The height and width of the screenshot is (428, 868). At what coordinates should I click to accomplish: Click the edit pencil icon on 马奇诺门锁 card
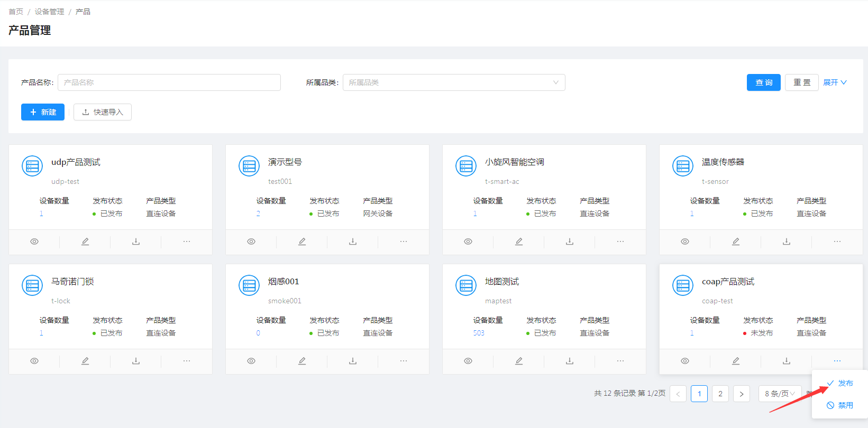[85, 361]
